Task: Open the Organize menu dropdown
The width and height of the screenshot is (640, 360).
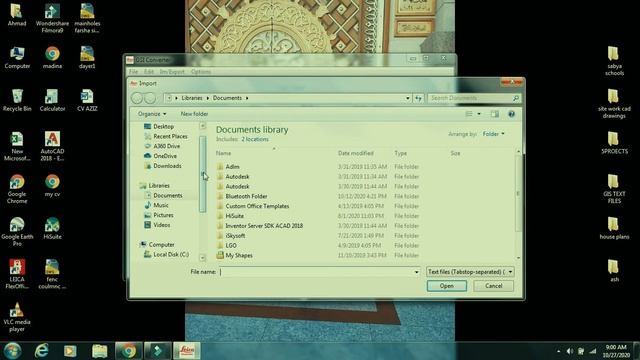Action: point(152,114)
